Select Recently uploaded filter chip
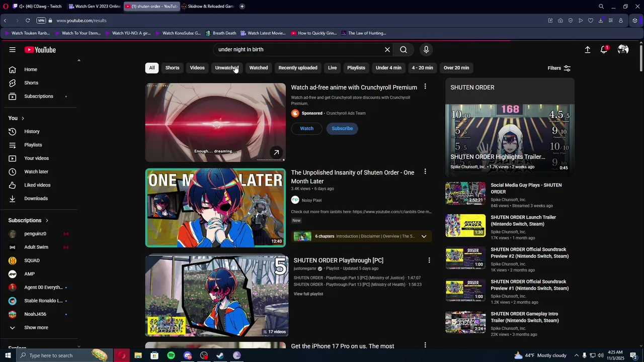This screenshot has width=644, height=362. click(298, 68)
